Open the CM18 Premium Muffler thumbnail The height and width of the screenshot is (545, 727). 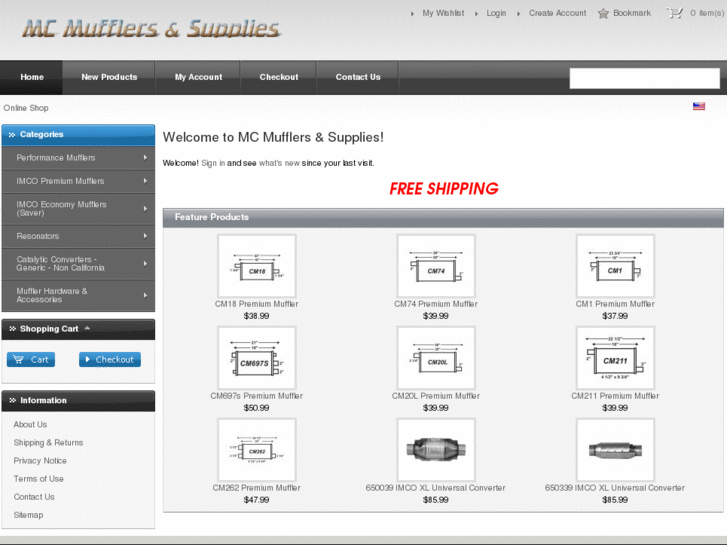(x=256, y=266)
